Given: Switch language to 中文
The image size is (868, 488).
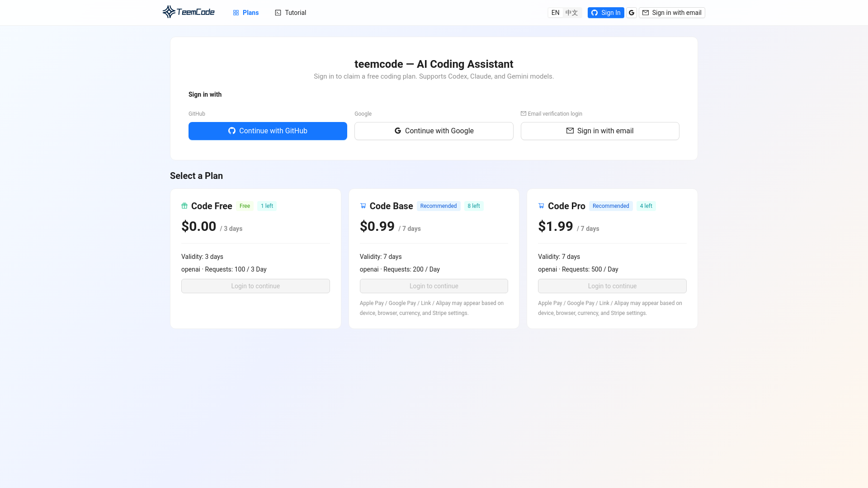Looking at the screenshot, I should [571, 13].
